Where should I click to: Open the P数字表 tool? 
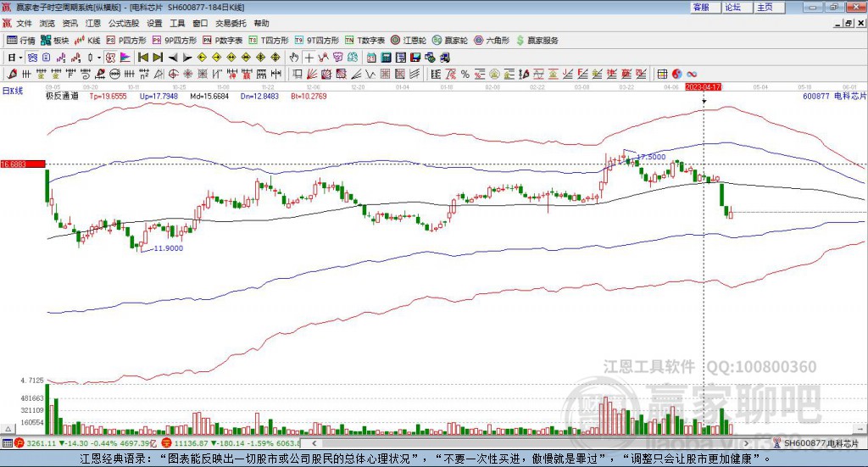tap(223, 41)
